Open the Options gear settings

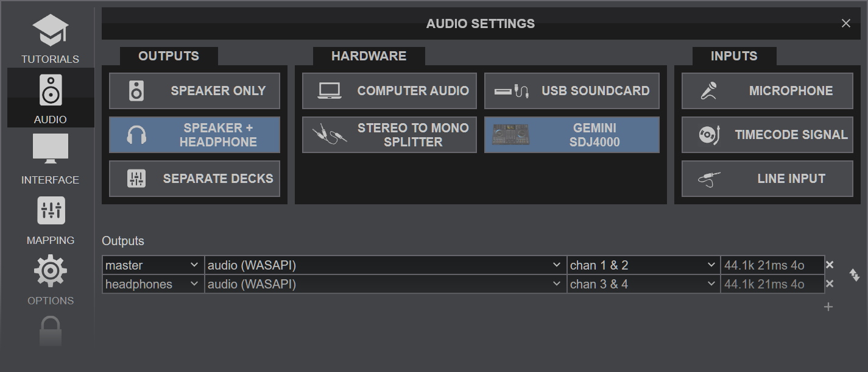[50, 279]
